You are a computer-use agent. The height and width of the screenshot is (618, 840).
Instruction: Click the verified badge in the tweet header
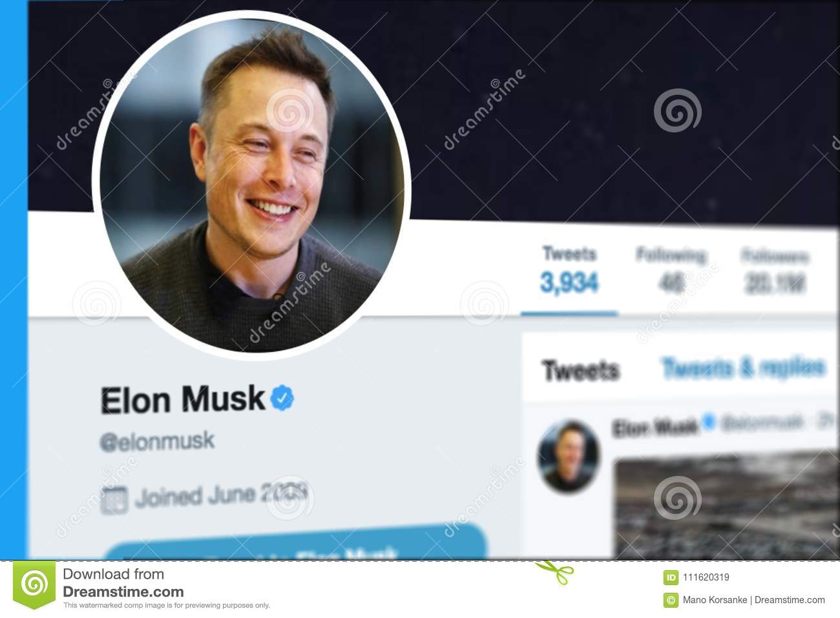pos(709,422)
